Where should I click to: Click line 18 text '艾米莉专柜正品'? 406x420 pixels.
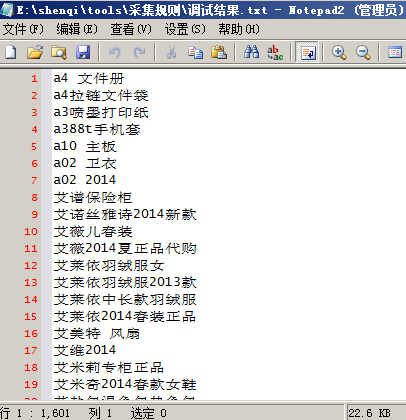coord(109,368)
